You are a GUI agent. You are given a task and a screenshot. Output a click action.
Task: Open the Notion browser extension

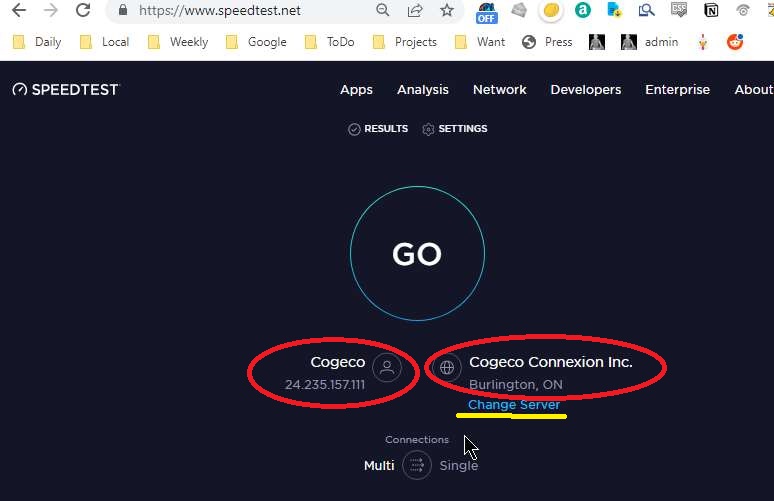click(711, 11)
